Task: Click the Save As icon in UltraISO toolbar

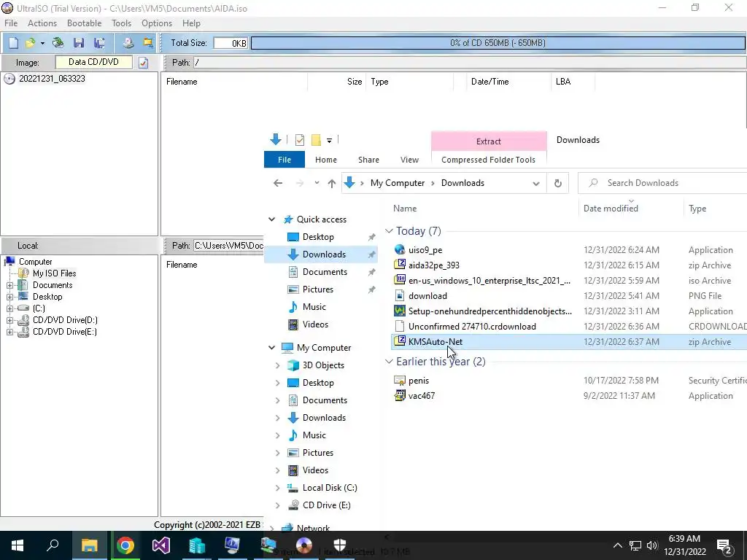Action: coord(99,43)
